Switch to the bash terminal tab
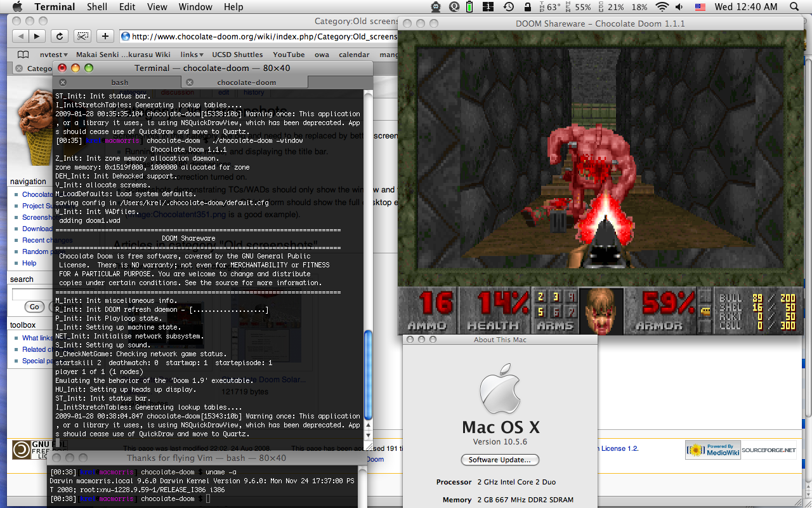This screenshot has height=508, width=812. click(119, 83)
